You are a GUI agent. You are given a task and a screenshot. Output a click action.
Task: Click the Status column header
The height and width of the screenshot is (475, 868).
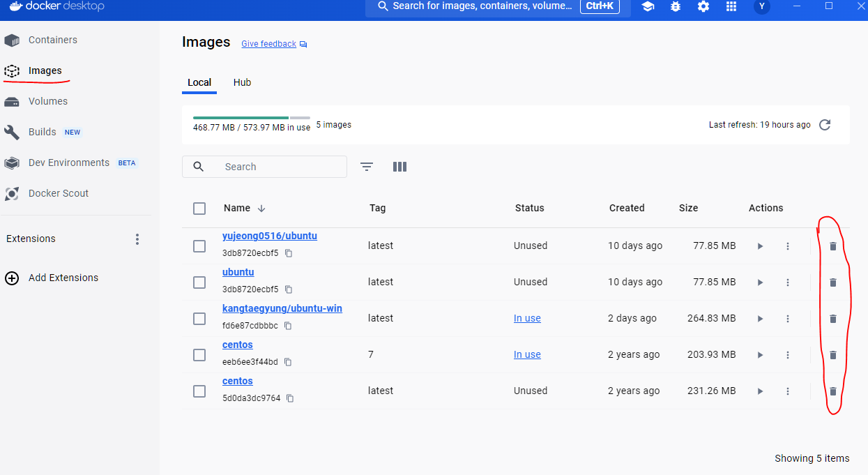[x=529, y=208]
